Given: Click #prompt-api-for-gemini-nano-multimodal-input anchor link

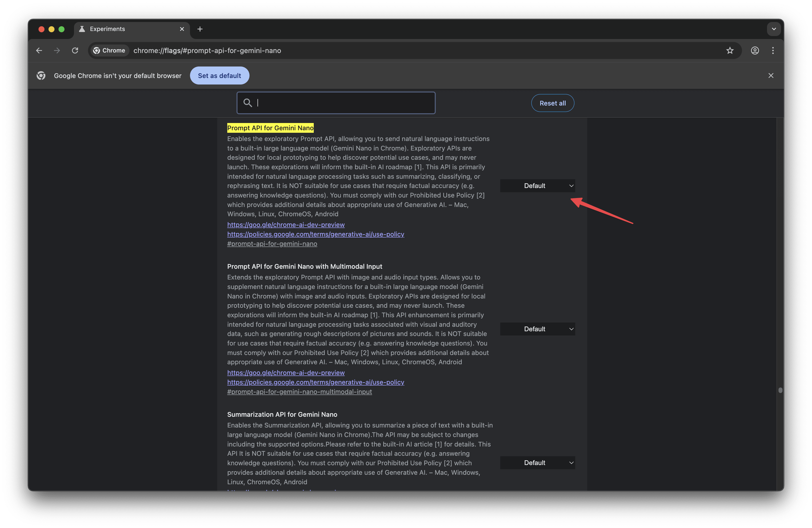Looking at the screenshot, I should click(299, 391).
